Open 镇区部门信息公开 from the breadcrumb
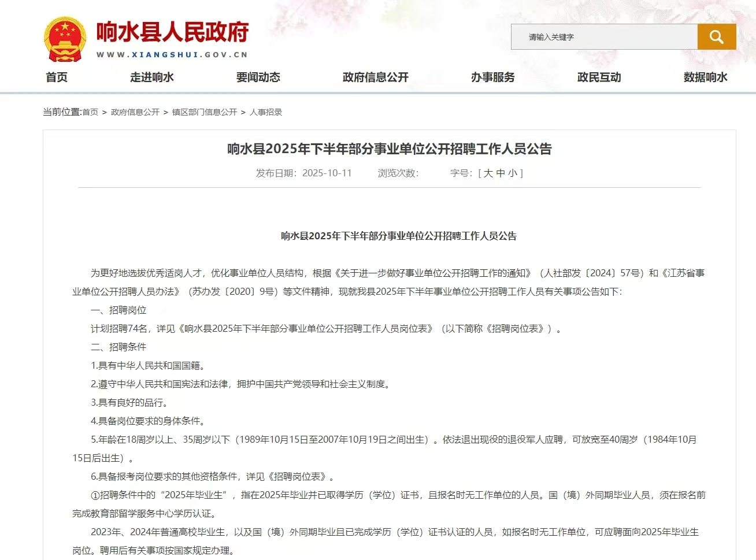 [x=204, y=112]
